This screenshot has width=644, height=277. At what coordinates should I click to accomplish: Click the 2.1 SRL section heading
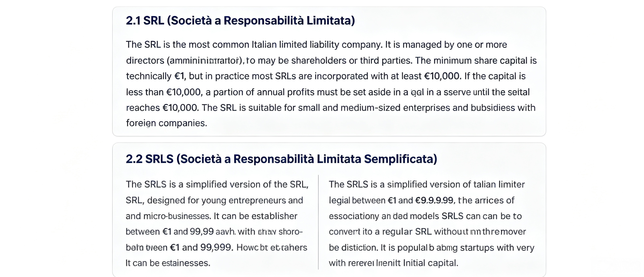click(240, 21)
